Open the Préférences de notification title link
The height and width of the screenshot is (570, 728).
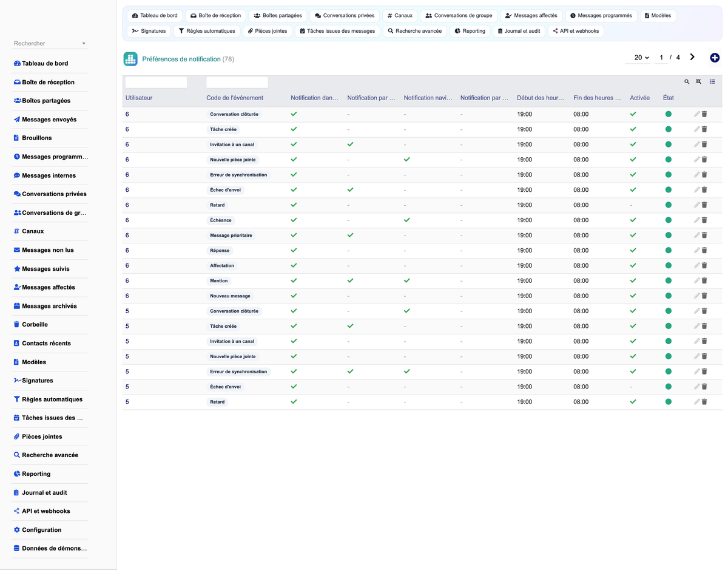click(x=181, y=59)
